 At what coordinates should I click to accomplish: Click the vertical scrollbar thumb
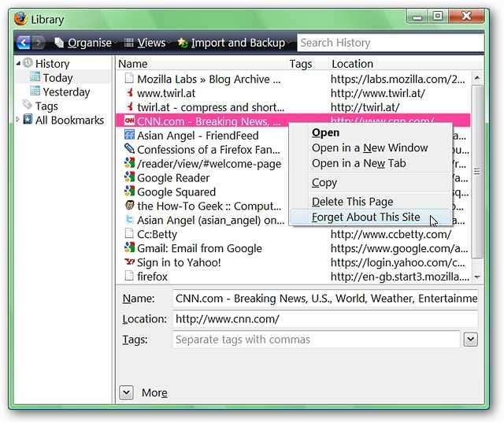pyautogui.click(x=477, y=172)
